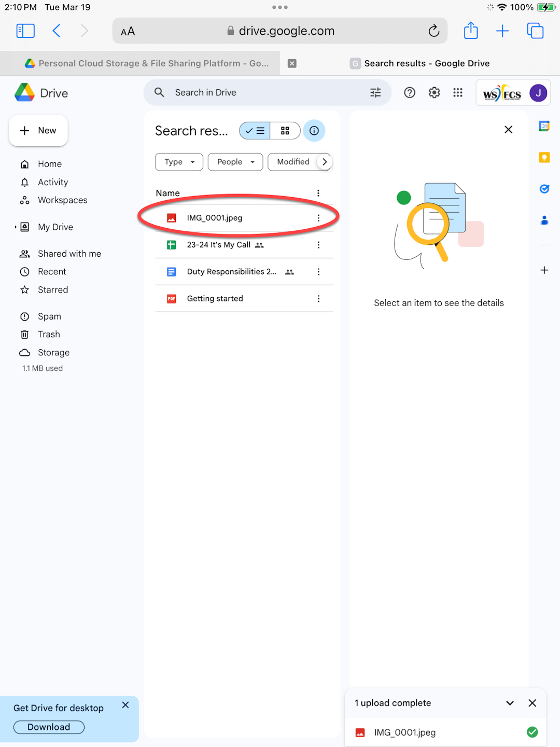Open more actions for Getting started
This screenshot has height=747, width=560.
pos(318,299)
